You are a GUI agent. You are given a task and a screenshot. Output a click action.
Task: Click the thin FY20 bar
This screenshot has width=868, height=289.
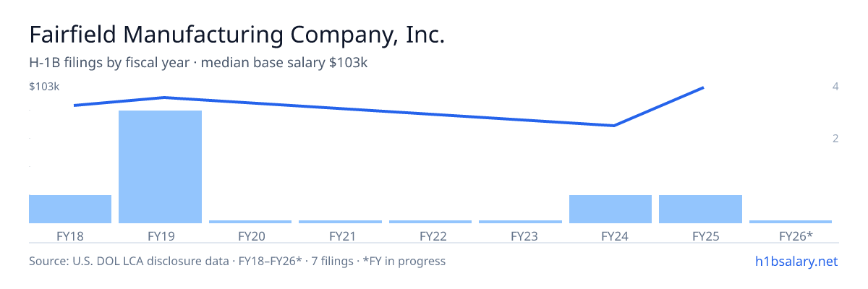coord(250,222)
